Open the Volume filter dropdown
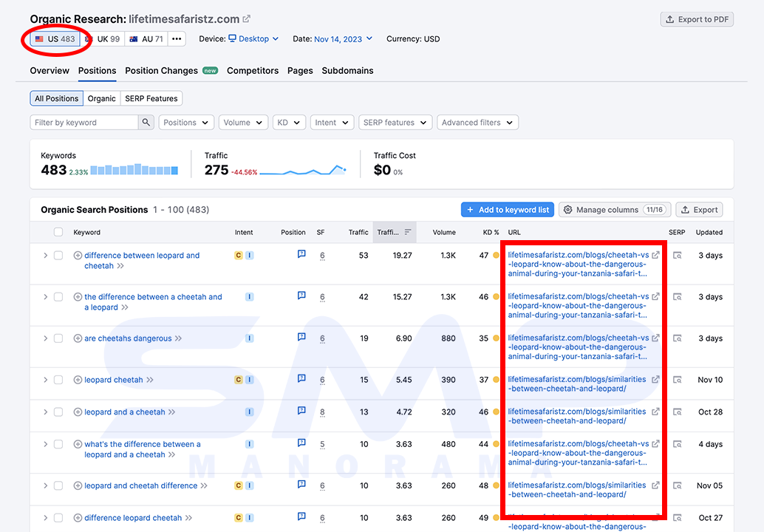The width and height of the screenshot is (764, 532). pos(242,122)
